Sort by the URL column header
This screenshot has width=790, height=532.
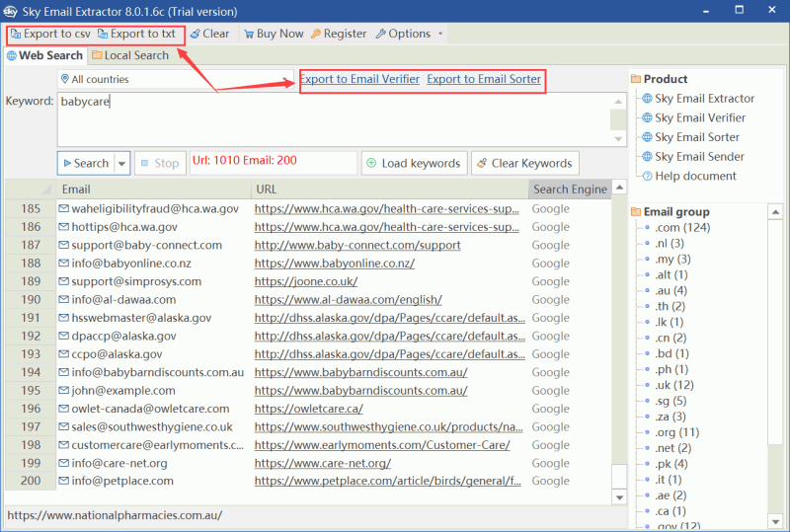coord(389,190)
